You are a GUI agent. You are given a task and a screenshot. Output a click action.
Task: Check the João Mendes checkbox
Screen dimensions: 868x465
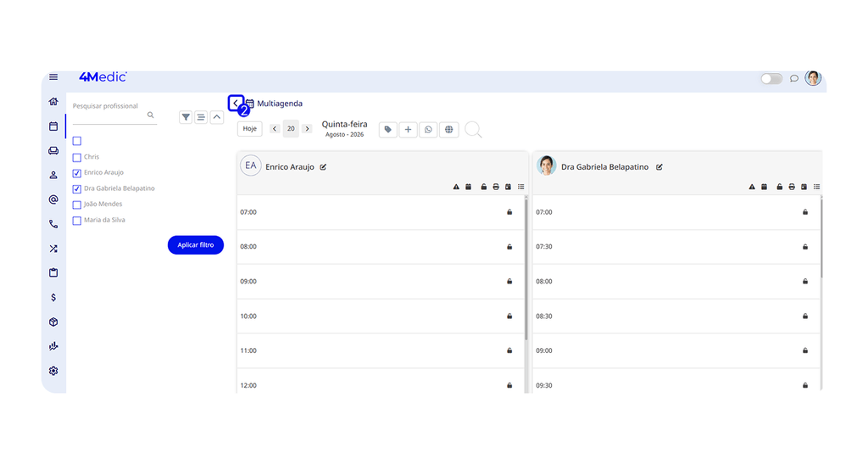click(x=77, y=204)
